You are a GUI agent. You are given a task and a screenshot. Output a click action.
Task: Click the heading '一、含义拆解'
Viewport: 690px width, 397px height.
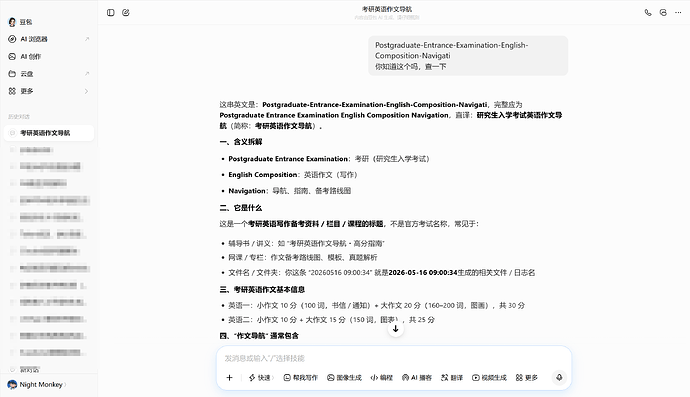[x=241, y=142]
